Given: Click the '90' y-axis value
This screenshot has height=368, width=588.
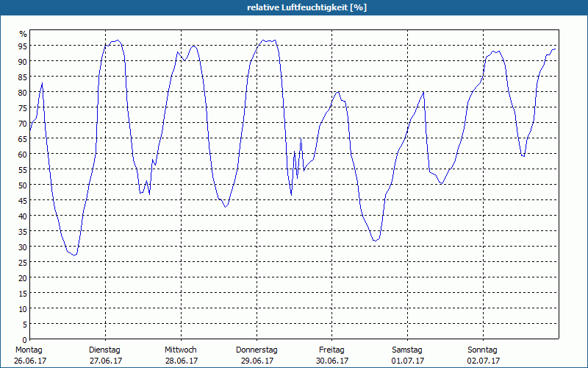Looking at the screenshot, I should coord(23,61).
